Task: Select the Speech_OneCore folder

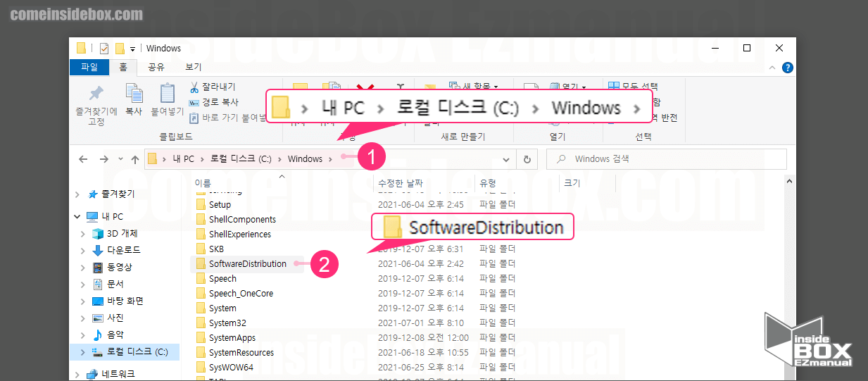Action: click(241, 294)
